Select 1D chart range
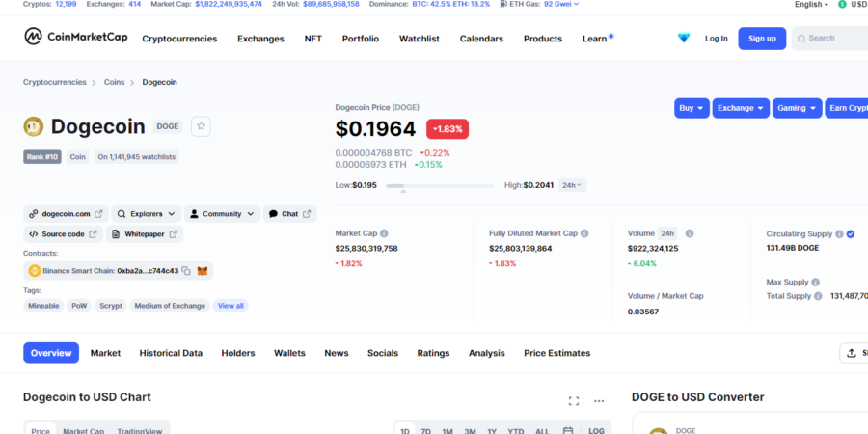The height and width of the screenshot is (434, 868). 405,431
